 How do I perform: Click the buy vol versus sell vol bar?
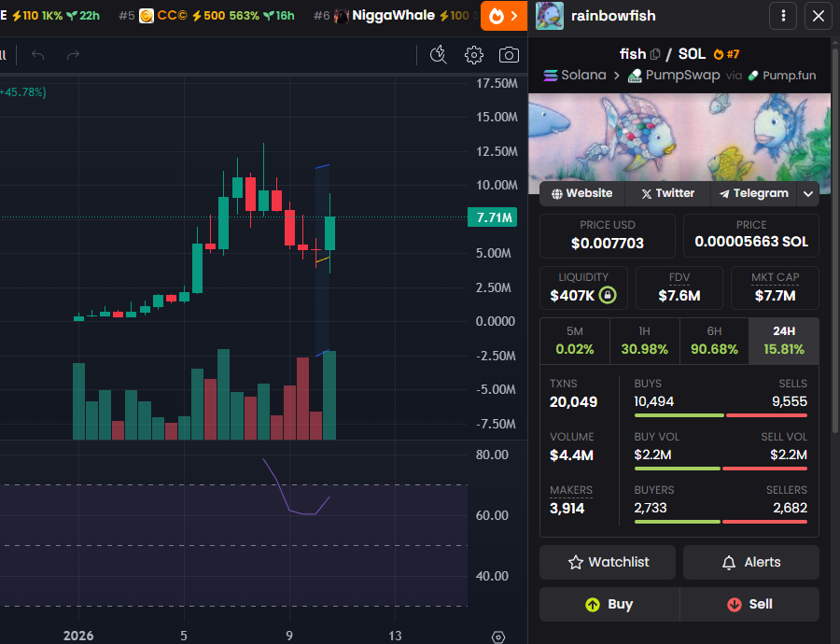click(x=721, y=469)
